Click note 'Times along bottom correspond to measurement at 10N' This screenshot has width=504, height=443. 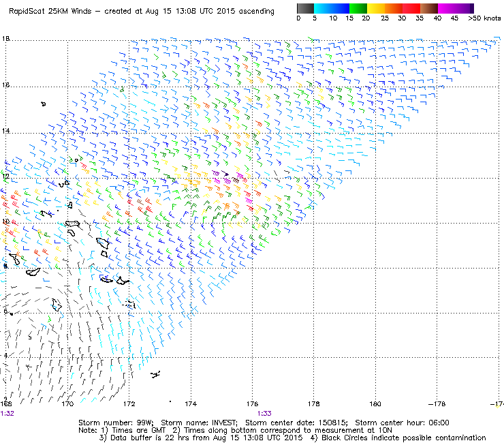[288, 431]
